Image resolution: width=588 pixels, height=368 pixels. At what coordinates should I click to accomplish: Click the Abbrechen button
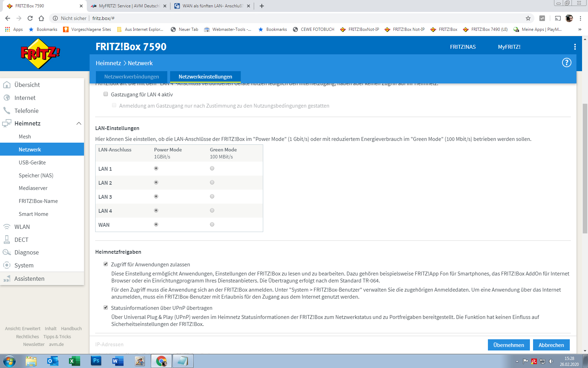[551, 345]
